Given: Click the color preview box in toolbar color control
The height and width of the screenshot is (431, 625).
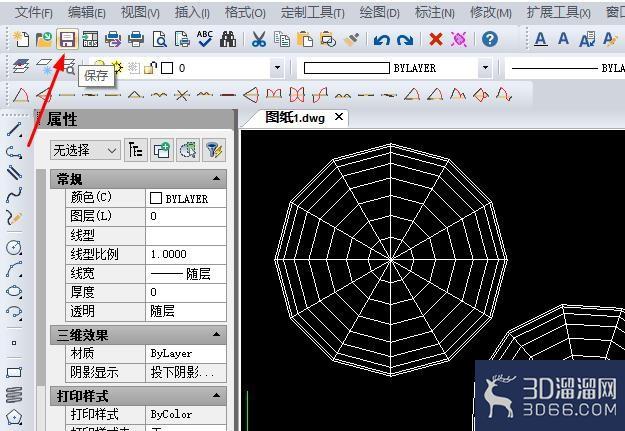Looking at the screenshot, I should [x=346, y=68].
